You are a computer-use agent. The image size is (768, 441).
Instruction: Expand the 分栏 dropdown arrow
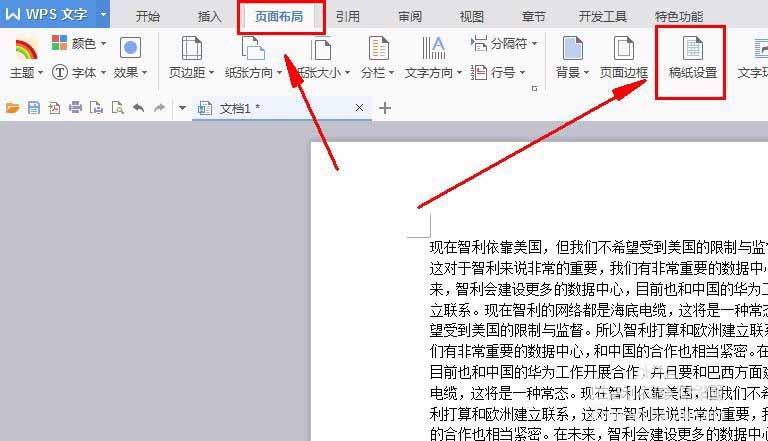[x=391, y=73]
